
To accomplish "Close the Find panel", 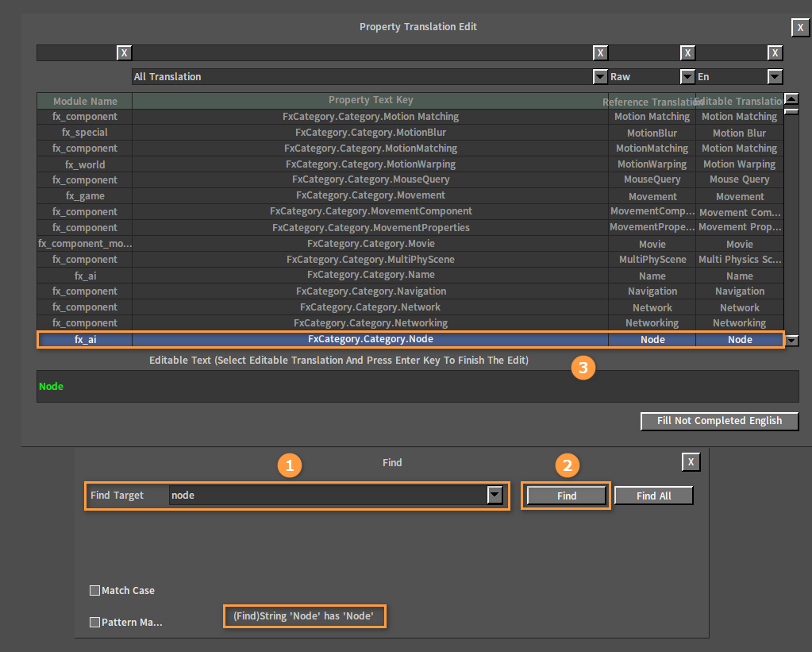I will (691, 462).
